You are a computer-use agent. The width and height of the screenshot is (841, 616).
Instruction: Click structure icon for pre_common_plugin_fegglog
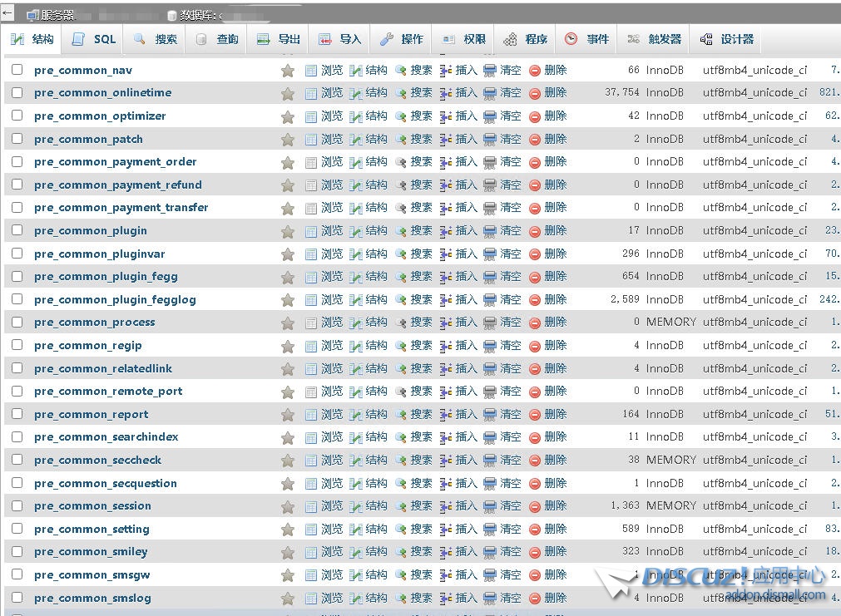click(355, 300)
